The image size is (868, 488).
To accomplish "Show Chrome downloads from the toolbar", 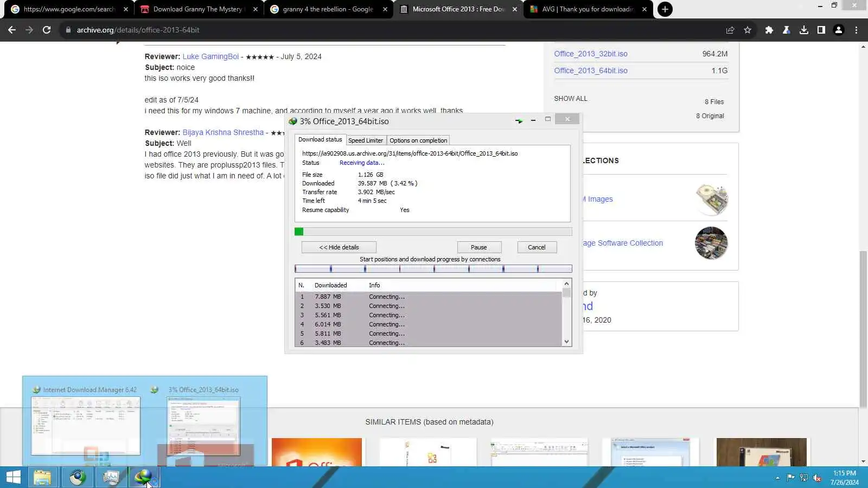I will pos(804,30).
